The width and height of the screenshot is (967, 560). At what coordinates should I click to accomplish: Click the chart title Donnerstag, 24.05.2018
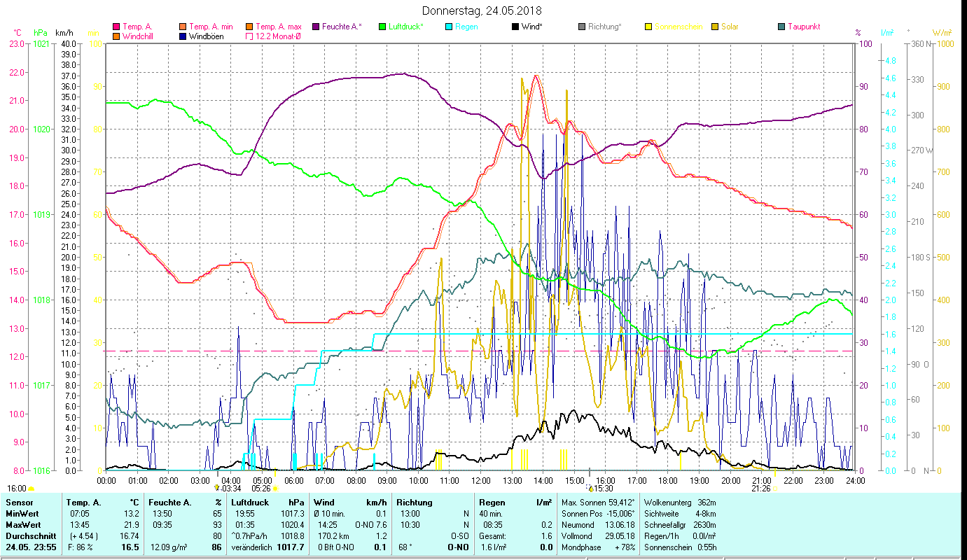point(482,10)
